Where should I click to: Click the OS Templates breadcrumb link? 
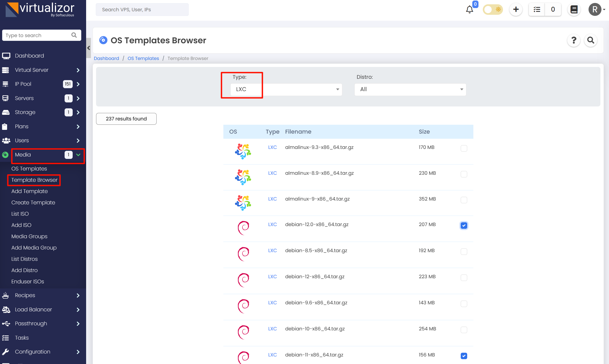point(143,58)
